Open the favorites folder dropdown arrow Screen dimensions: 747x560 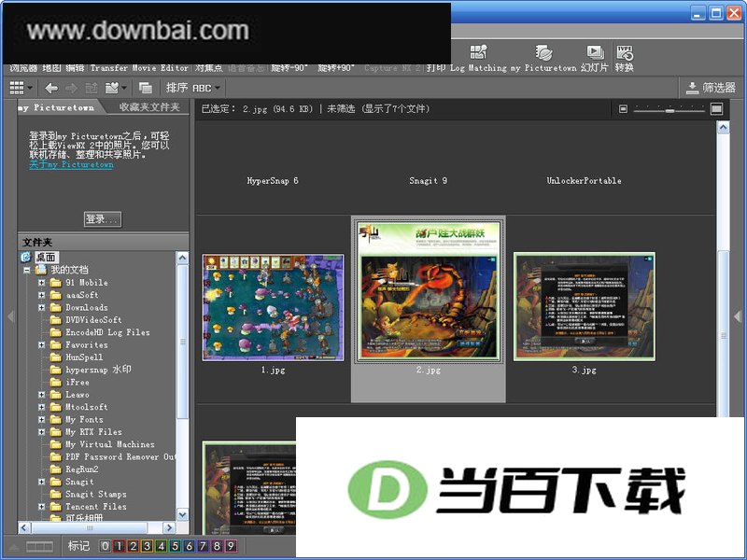(124, 88)
